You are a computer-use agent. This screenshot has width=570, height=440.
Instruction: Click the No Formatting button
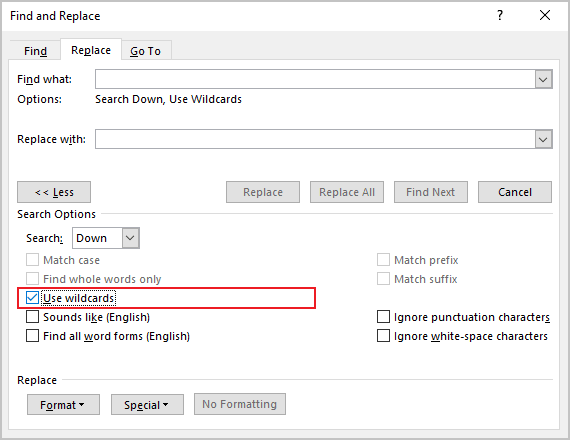point(240,404)
